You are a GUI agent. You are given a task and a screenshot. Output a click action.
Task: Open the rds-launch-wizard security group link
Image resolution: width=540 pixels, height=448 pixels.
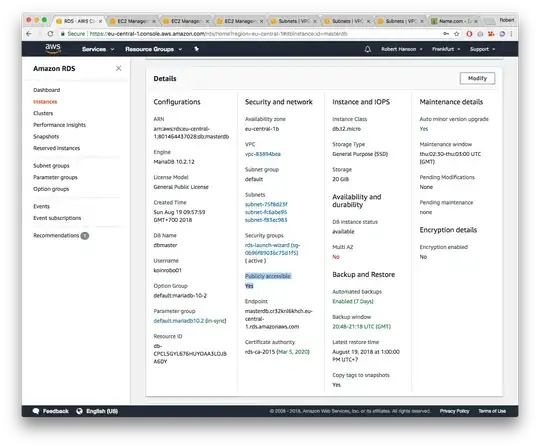[x=272, y=249]
